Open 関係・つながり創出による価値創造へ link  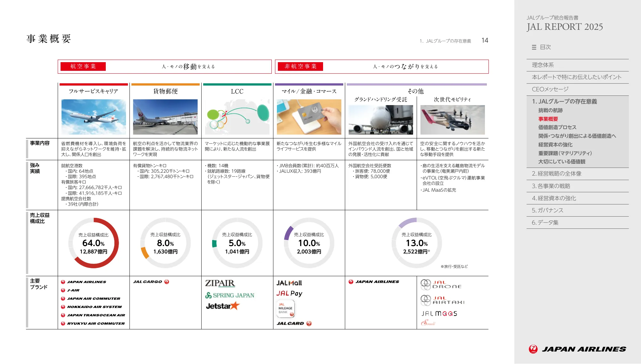point(577,136)
